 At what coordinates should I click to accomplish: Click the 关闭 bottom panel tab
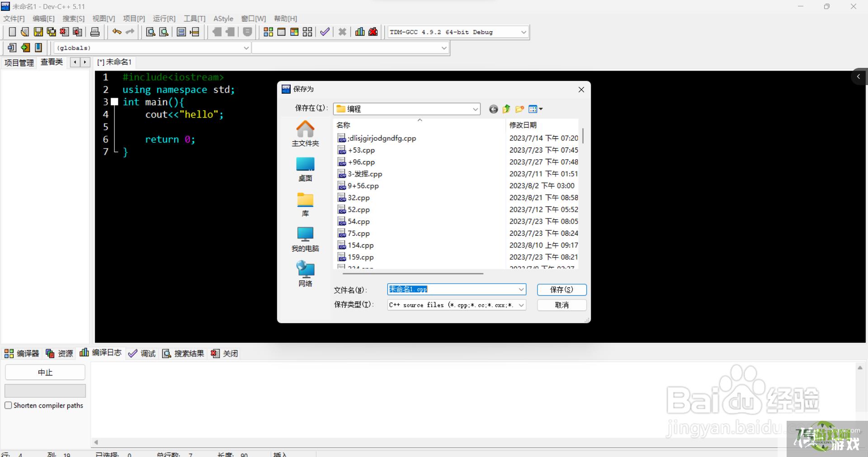tap(224, 353)
